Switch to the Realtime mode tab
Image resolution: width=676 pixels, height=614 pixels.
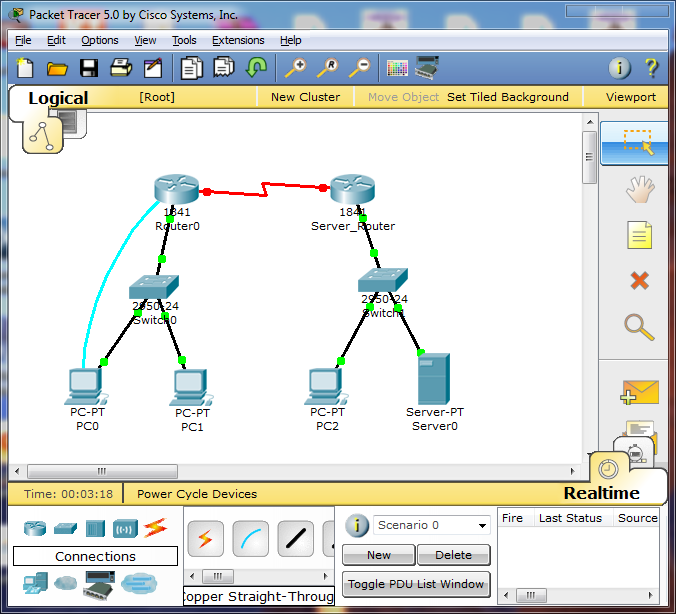pos(601,493)
